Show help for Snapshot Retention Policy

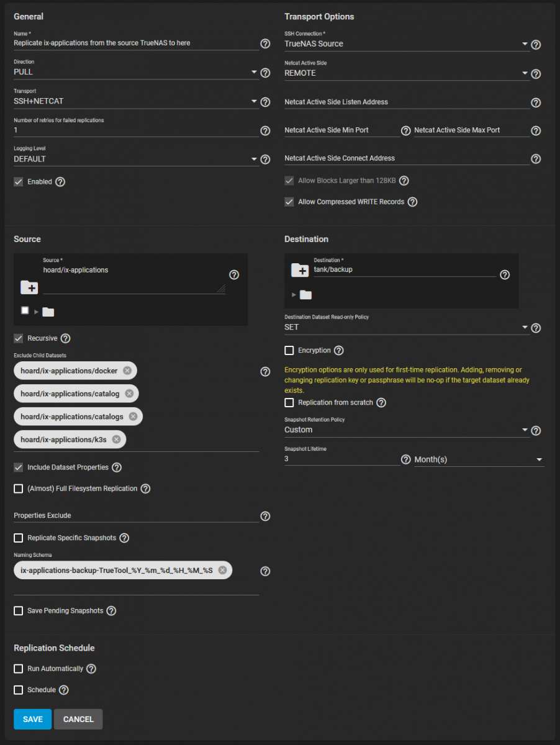click(x=536, y=430)
